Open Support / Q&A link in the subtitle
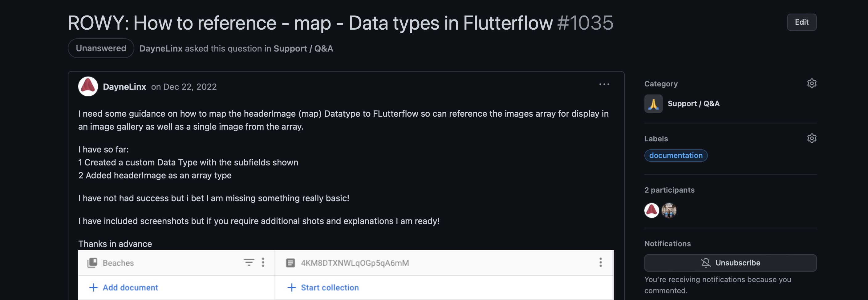Screen dimensions: 868x300 tap(303, 48)
